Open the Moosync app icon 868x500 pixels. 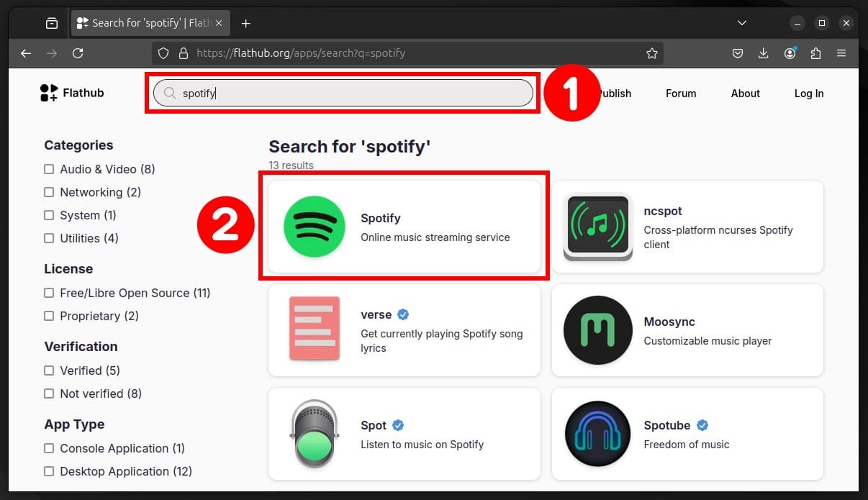coord(597,330)
